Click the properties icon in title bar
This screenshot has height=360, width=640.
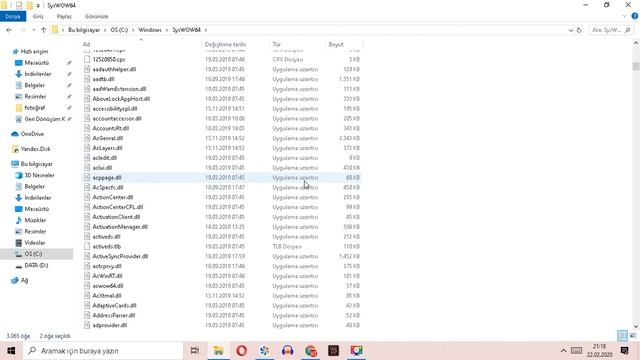tap(19, 5)
